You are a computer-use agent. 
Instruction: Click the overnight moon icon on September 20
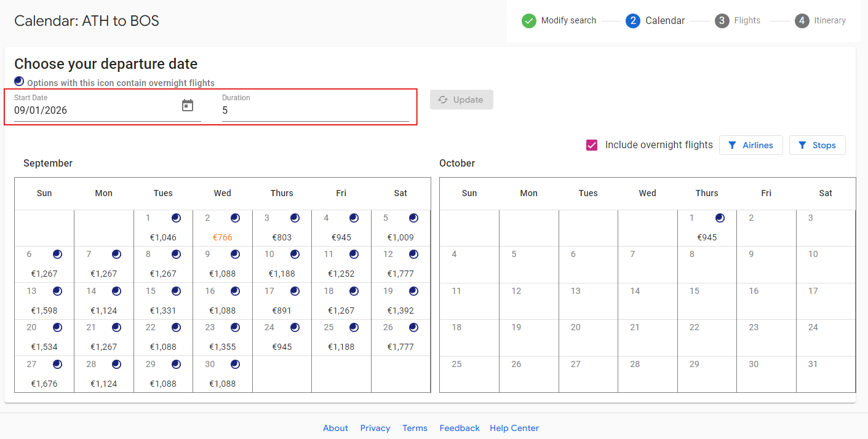tap(57, 327)
